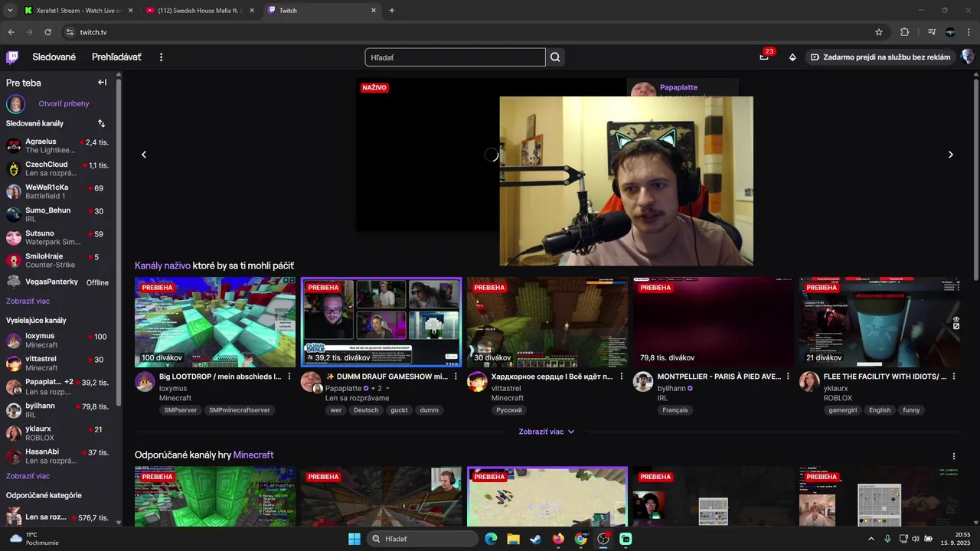The width and height of the screenshot is (980, 551).
Task: Open the Windows taskbar search box
Action: pos(423,539)
